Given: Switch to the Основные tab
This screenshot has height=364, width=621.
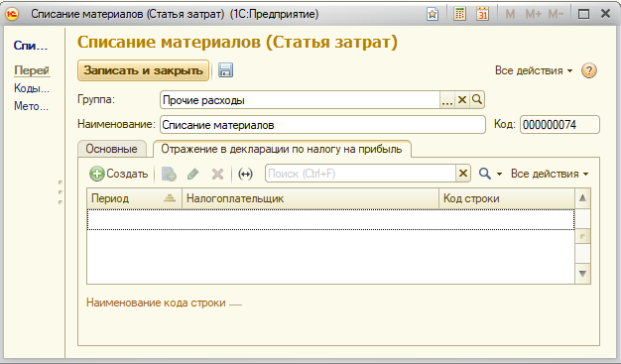Looking at the screenshot, I should 112,149.
